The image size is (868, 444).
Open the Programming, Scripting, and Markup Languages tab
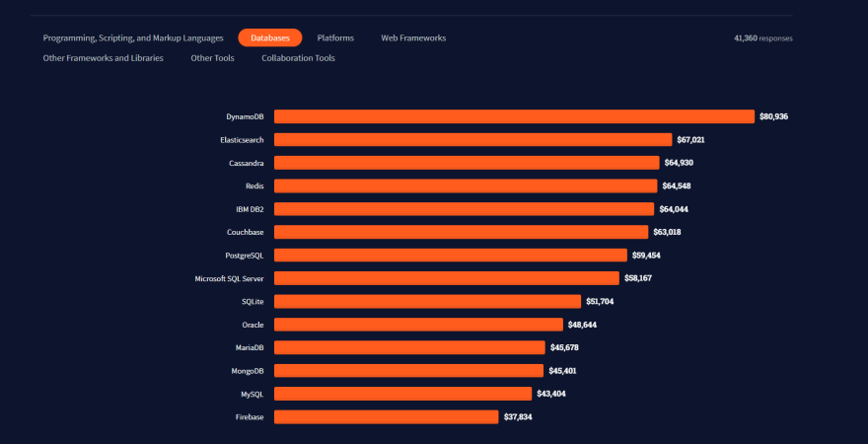pos(133,38)
